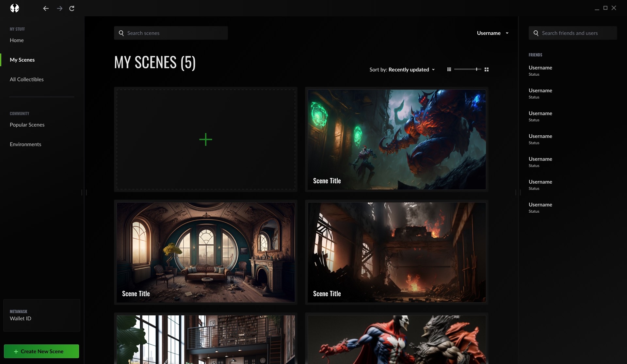The height and width of the screenshot is (364, 627).
Task: Open the fourth friend Username in Friends list
Action: (540, 136)
